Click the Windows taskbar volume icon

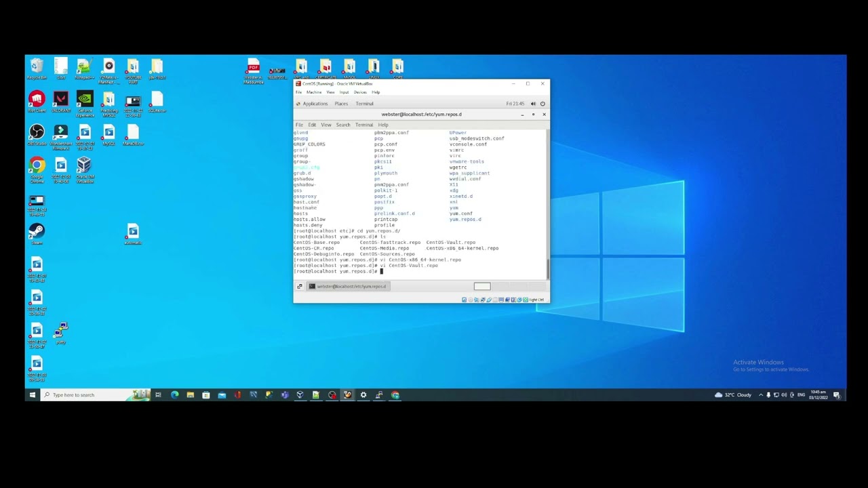[x=784, y=395]
